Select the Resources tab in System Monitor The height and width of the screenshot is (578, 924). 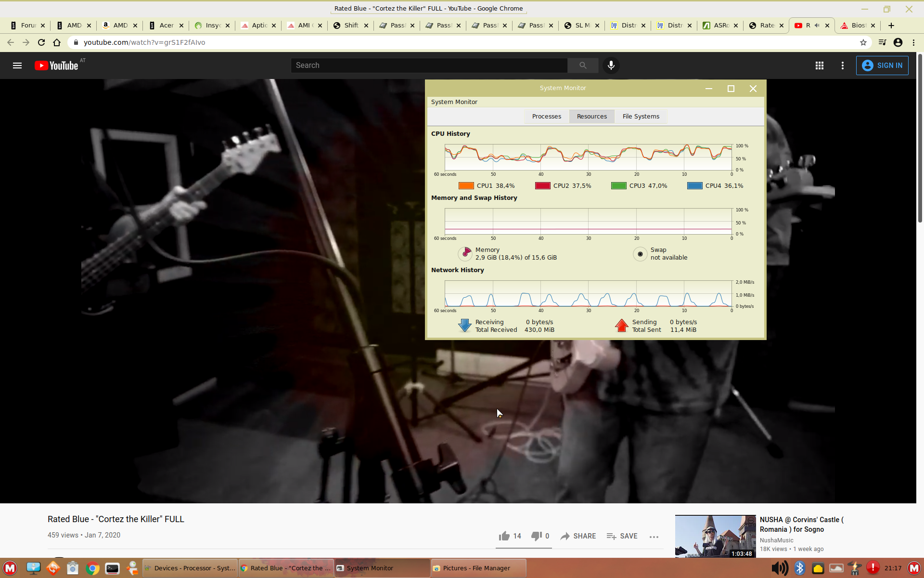click(x=592, y=117)
